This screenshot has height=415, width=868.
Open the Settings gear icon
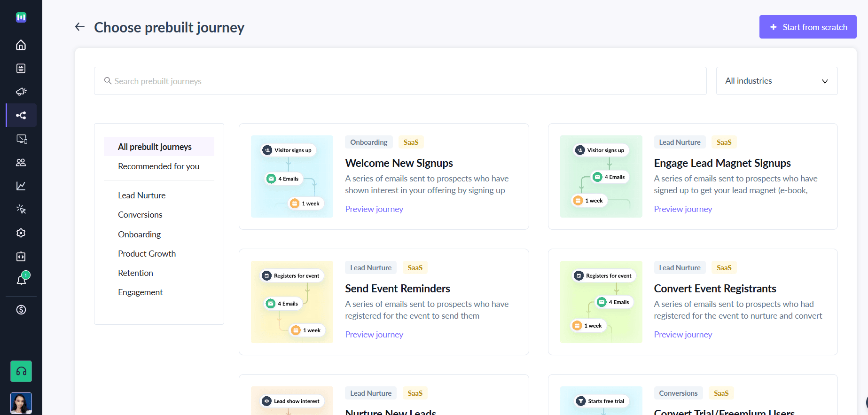pyautogui.click(x=21, y=233)
